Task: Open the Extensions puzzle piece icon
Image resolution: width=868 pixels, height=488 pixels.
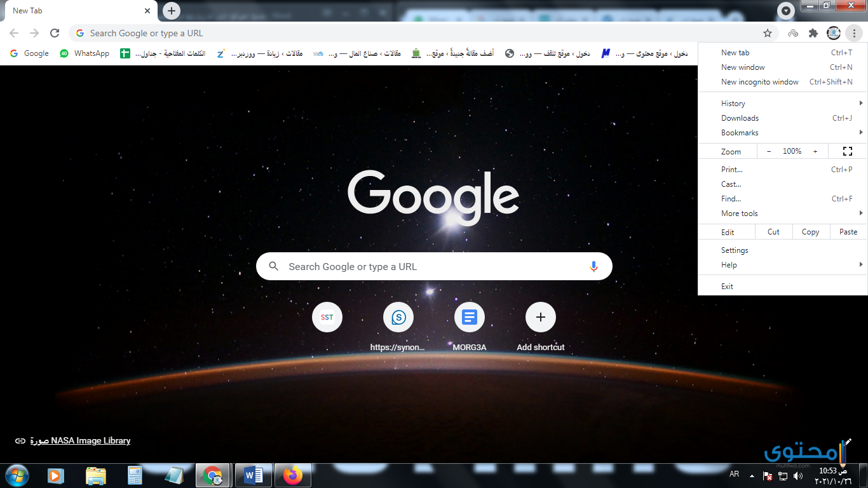Action: (x=813, y=33)
